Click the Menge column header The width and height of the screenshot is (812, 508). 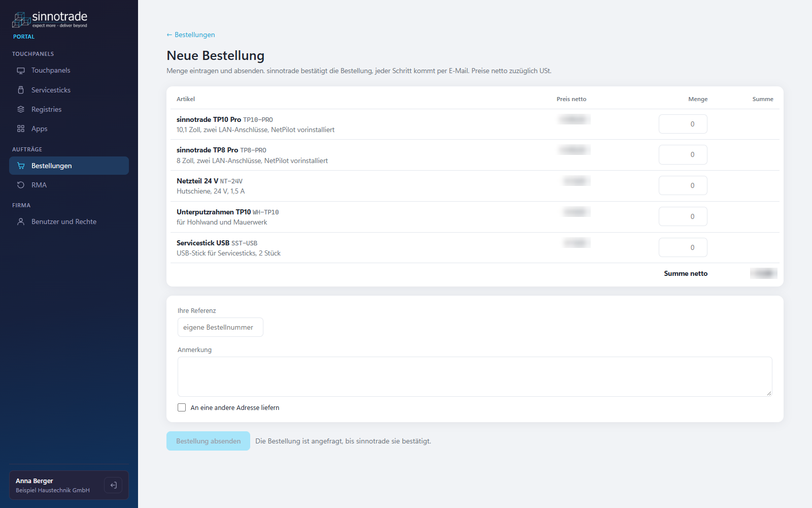698,99
